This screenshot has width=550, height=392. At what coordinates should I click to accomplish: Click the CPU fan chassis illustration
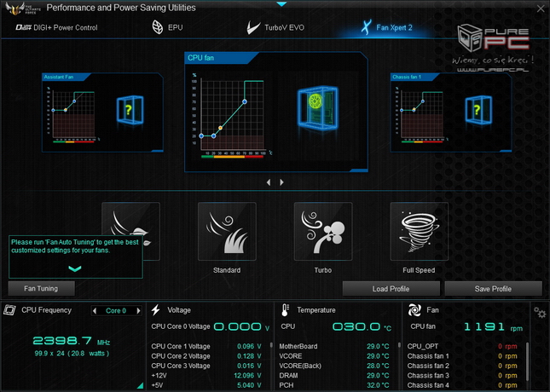317,109
